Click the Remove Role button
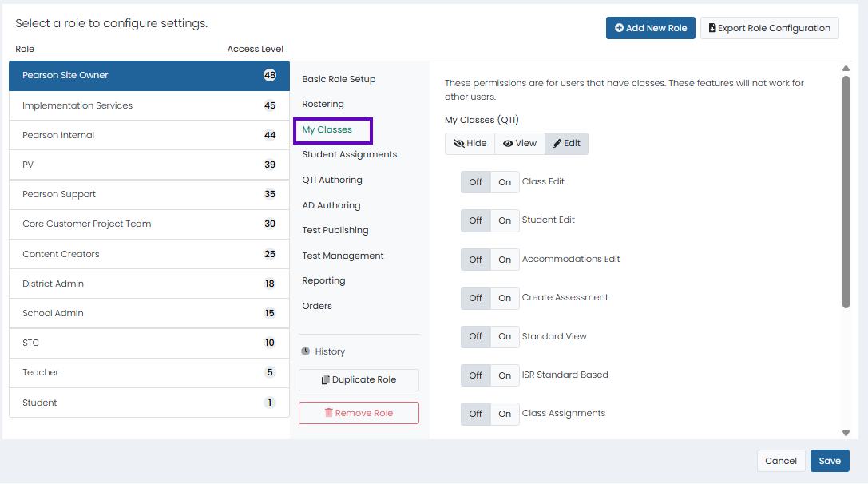Screen dimensions: 868x484 pos(359,413)
